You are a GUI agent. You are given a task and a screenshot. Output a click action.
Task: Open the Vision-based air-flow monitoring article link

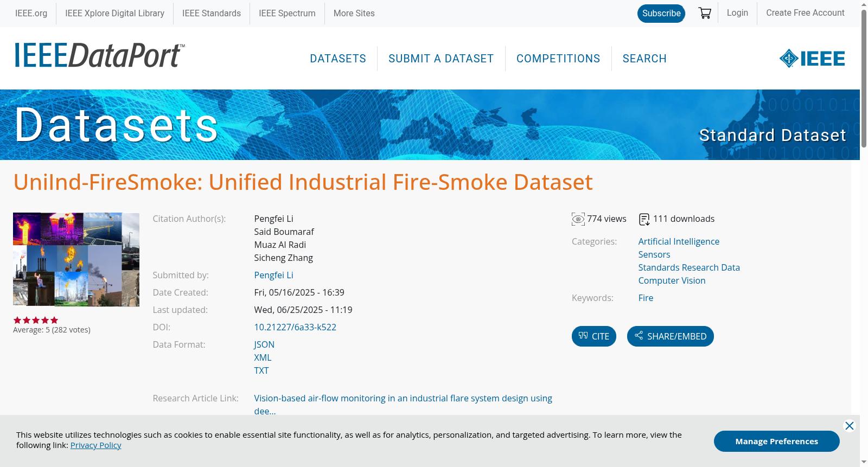tap(403, 405)
